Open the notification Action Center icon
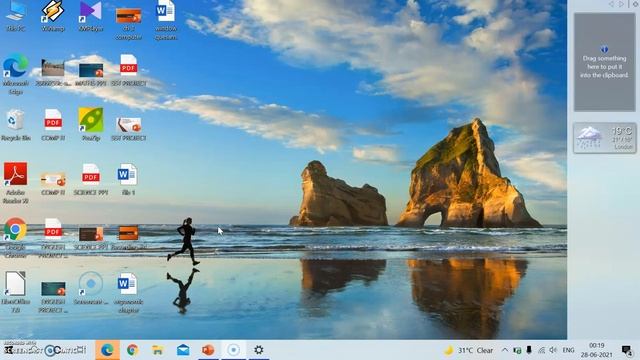The height and width of the screenshot is (360, 640). (x=627, y=350)
